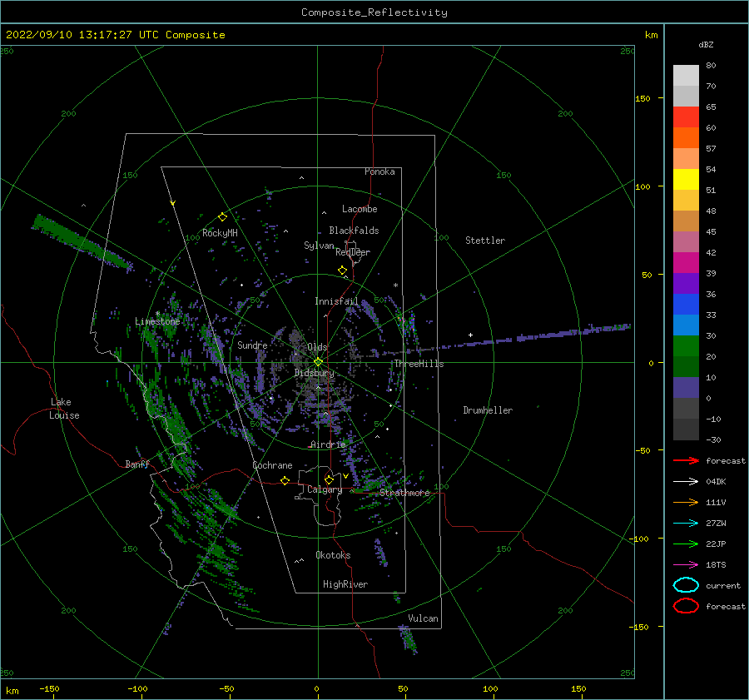Click the Innisfail town label
The image size is (749, 700).
tap(336, 301)
